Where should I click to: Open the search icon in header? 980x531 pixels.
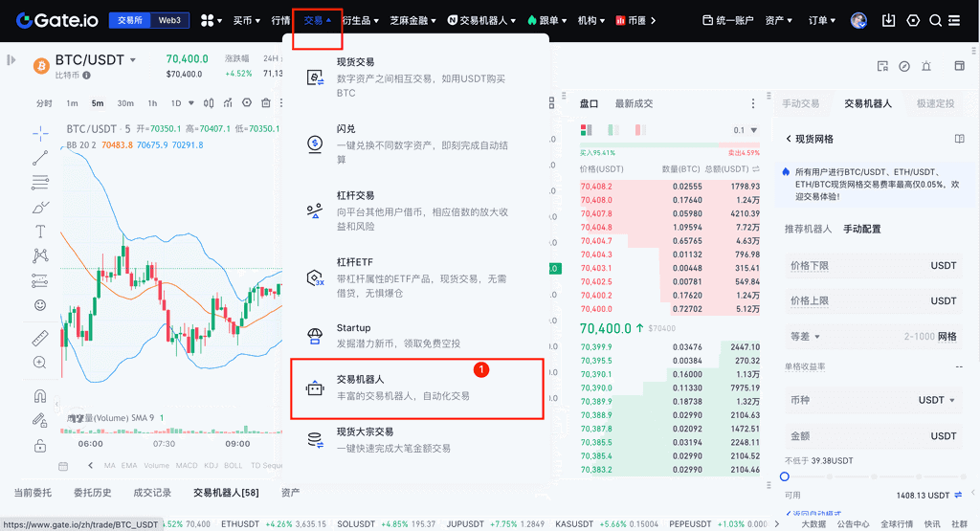pos(935,20)
